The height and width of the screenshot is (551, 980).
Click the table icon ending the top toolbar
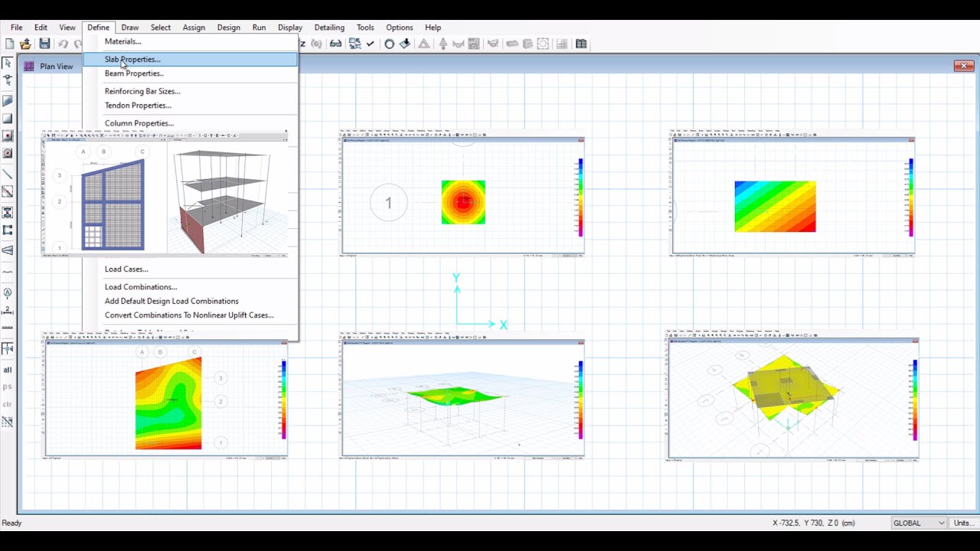[x=581, y=44]
